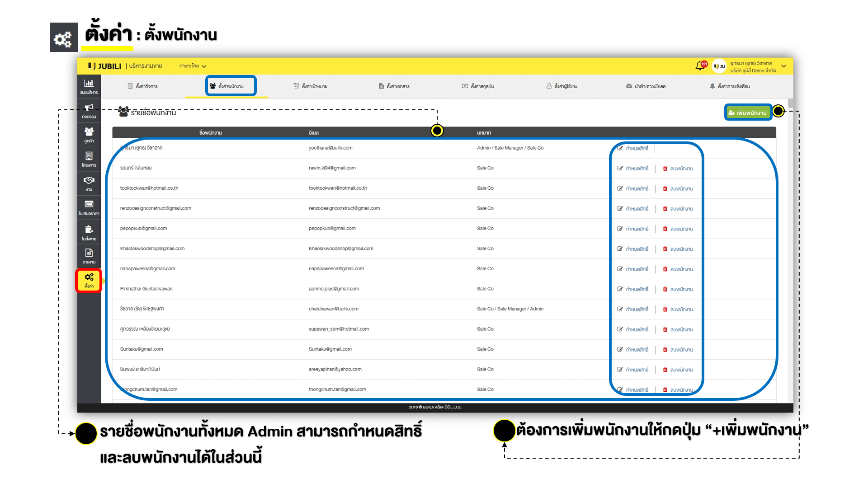Expand the user account chevron menu
Image resolution: width=868 pixels, height=488 pixels.
pyautogui.click(x=783, y=66)
